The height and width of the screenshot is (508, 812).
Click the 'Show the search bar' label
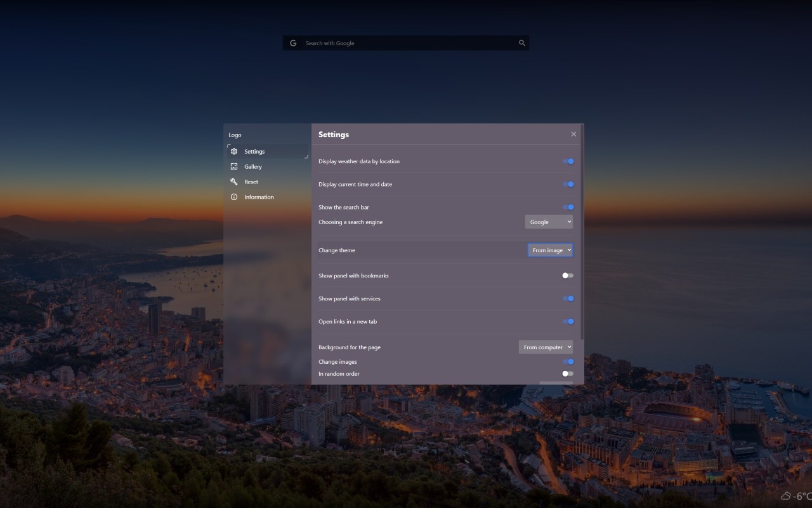(344, 207)
